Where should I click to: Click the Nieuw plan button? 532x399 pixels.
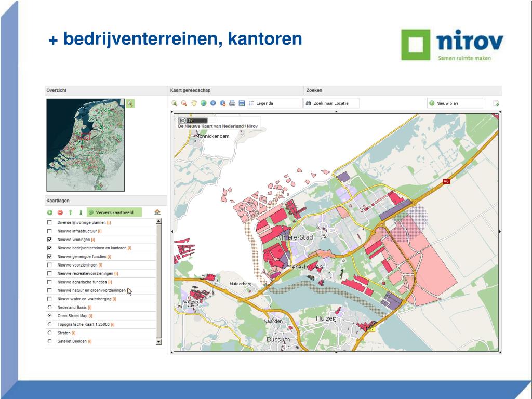click(455, 103)
